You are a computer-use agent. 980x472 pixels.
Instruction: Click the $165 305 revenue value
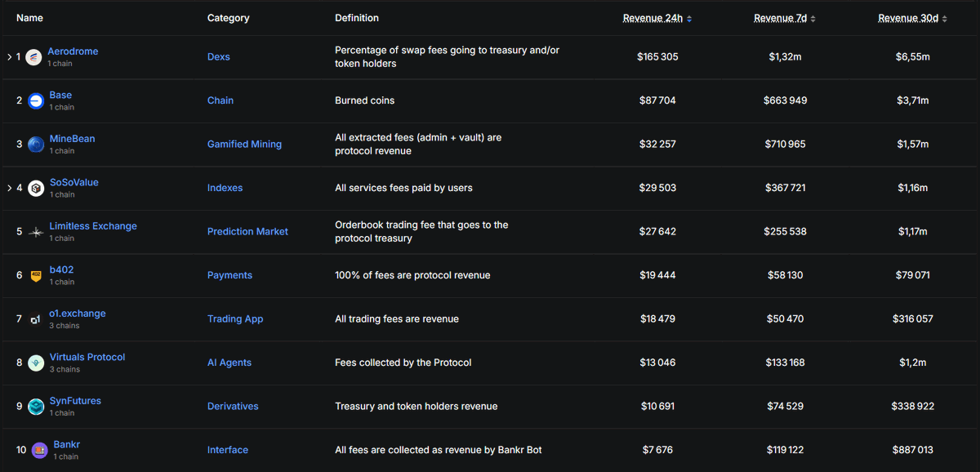pyautogui.click(x=657, y=57)
